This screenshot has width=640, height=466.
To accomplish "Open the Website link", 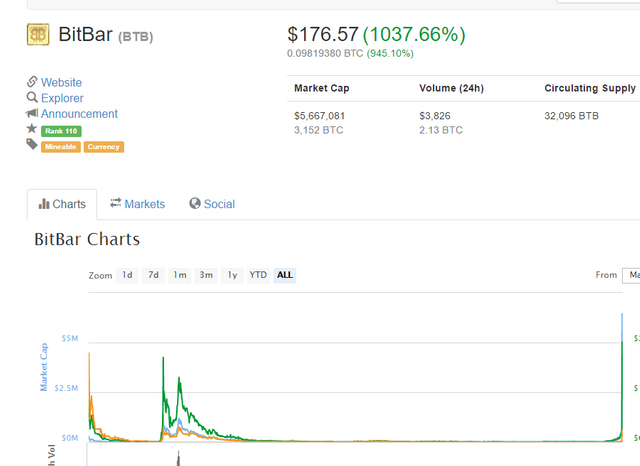I will (61, 82).
